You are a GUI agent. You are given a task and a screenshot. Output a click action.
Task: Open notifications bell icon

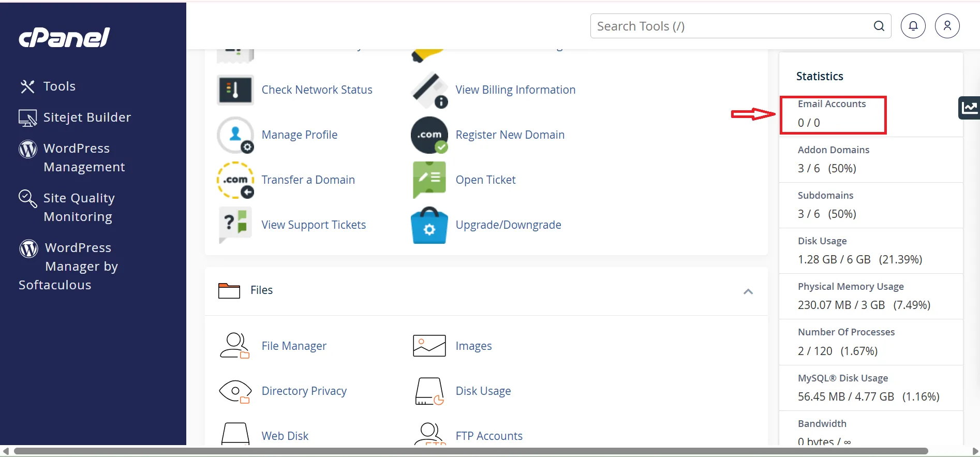[913, 26]
